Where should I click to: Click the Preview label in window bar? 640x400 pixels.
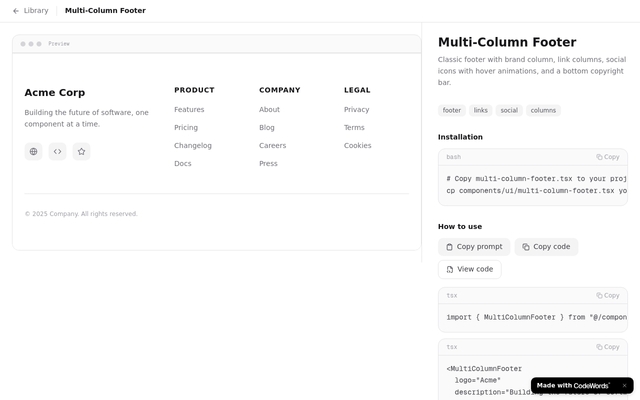tap(59, 44)
